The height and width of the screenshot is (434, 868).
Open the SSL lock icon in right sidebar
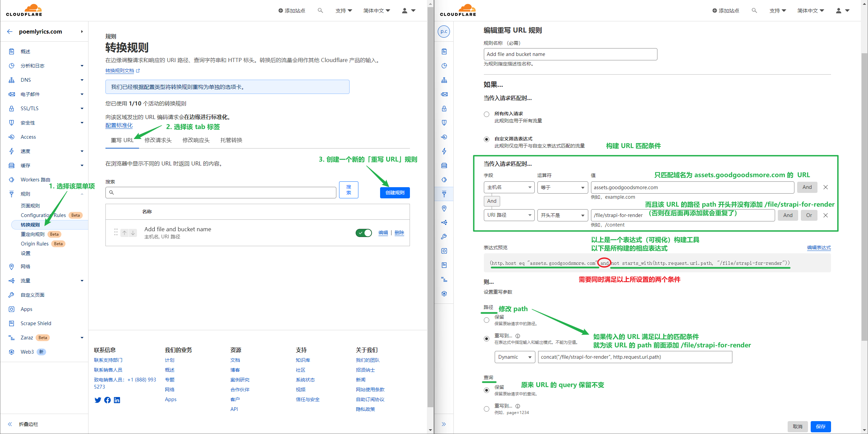coord(444,108)
